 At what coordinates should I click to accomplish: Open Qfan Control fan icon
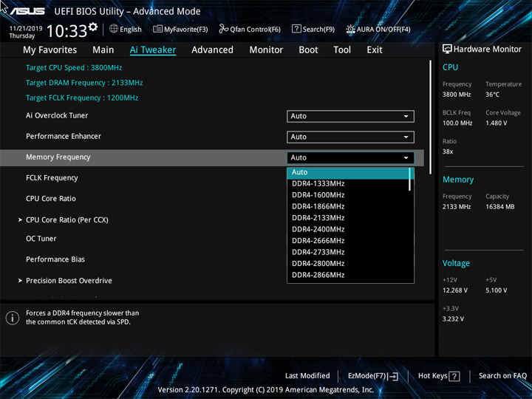click(223, 29)
